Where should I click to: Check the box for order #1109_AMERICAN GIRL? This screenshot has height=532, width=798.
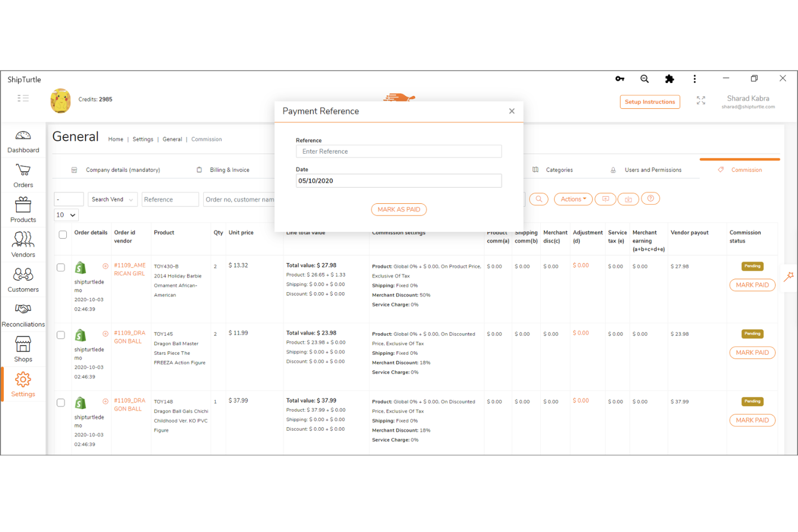click(x=60, y=267)
